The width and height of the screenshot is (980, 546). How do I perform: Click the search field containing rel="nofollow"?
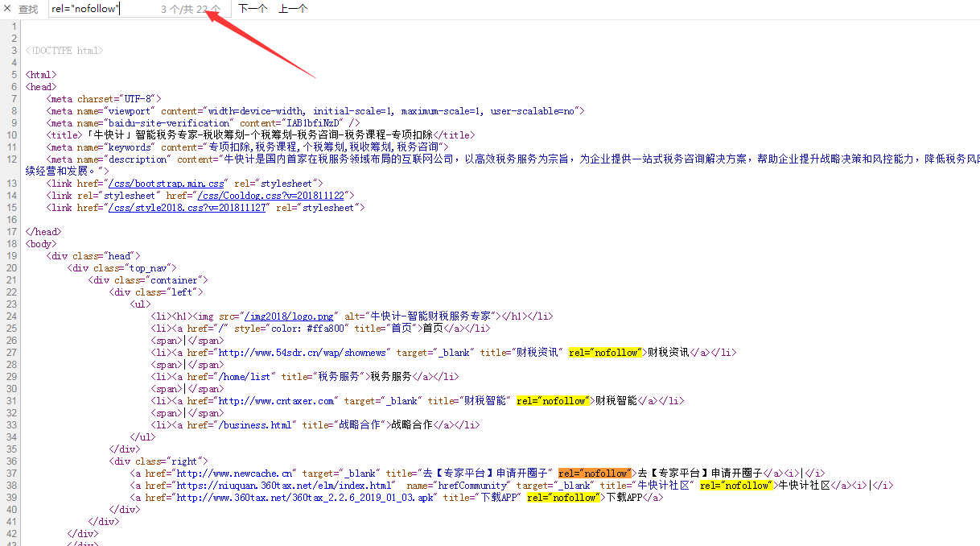click(101, 9)
